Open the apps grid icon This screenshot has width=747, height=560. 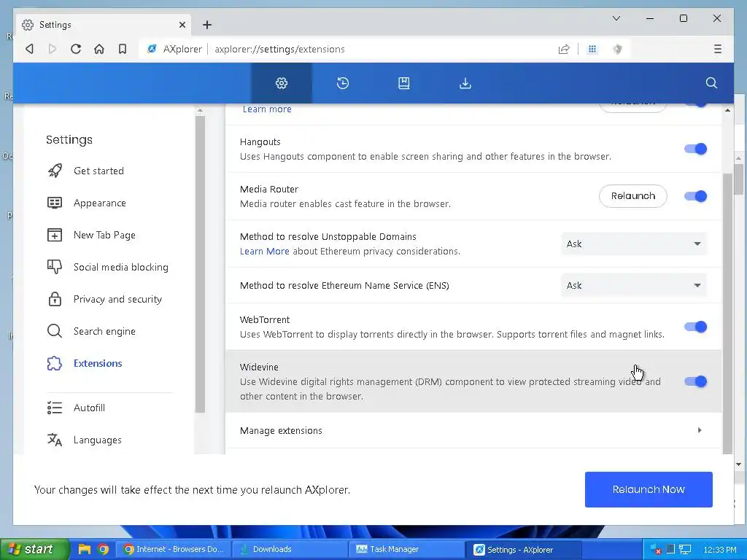(592, 49)
